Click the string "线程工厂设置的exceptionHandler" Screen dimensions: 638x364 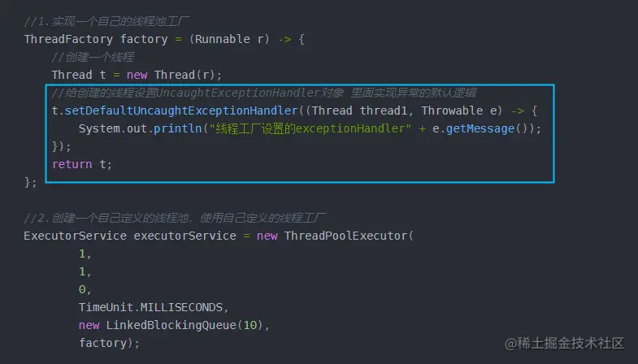tap(310, 128)
